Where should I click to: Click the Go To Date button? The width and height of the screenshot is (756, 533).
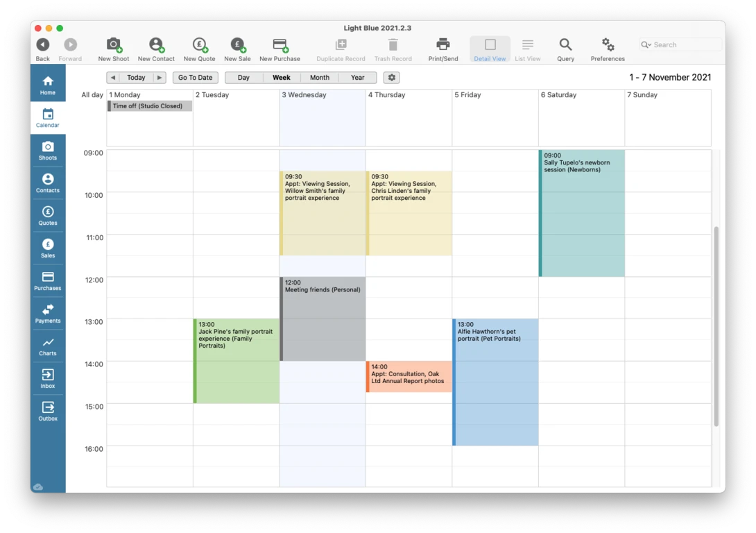(196, 78)
